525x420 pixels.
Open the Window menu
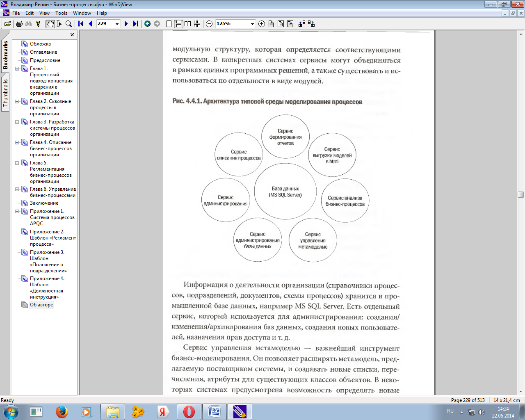tap(82, 13)
